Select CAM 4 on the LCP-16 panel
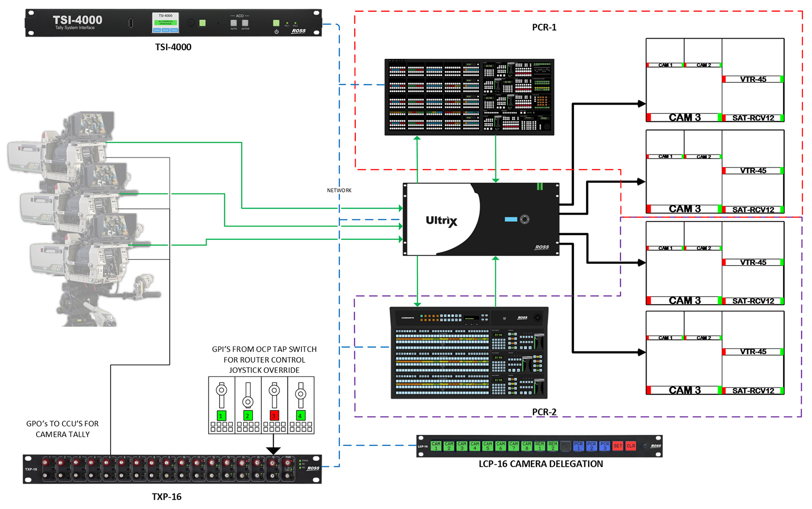 [x=475, y=446]
